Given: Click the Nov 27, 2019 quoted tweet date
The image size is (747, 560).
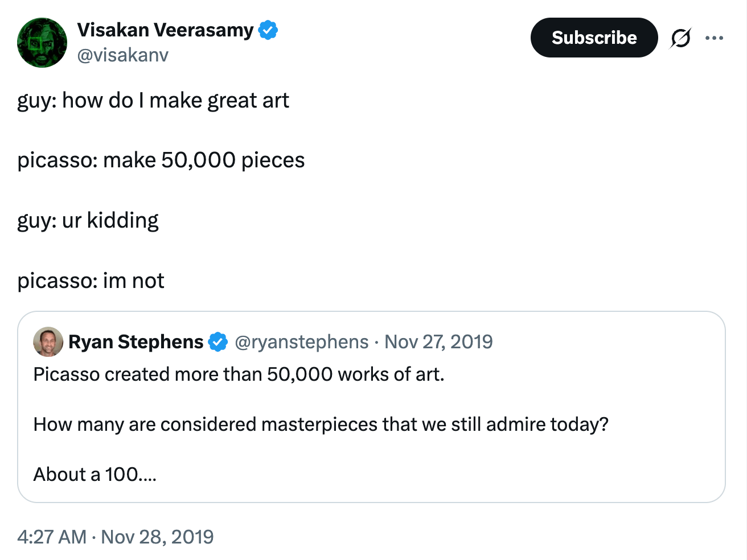Looking at the screenshot, I should tap(438, 341).
